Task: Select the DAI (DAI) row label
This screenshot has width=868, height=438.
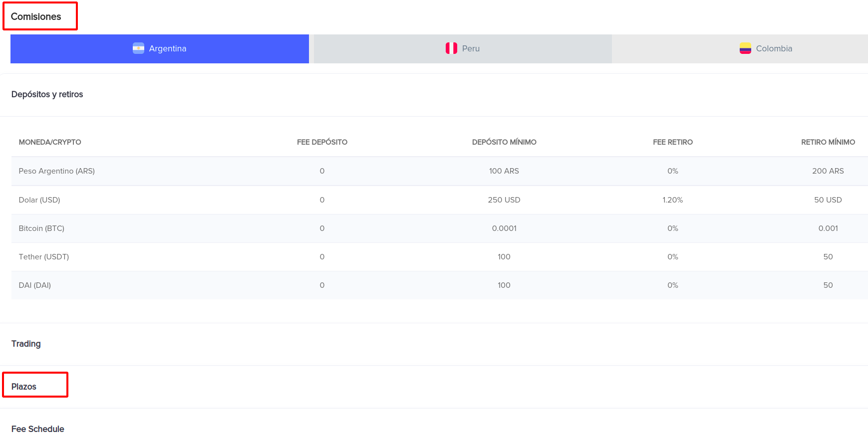Action: [x=35, y=285]
